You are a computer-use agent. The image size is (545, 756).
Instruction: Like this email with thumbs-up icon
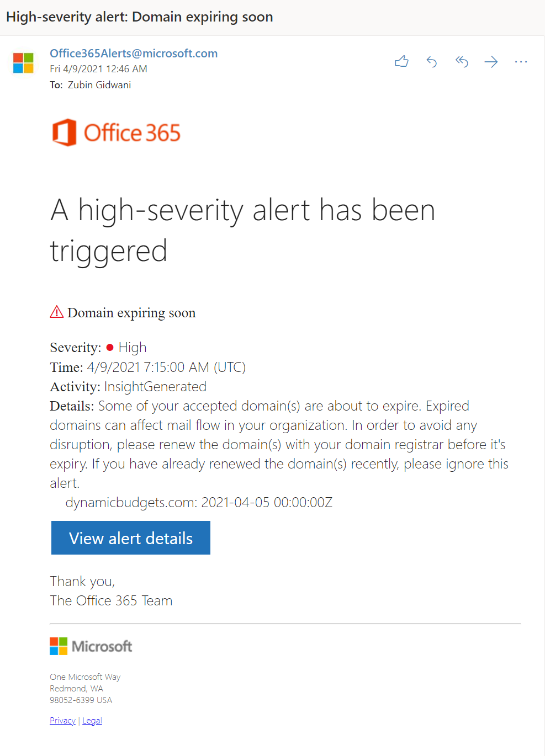click(x=401, y=62)
